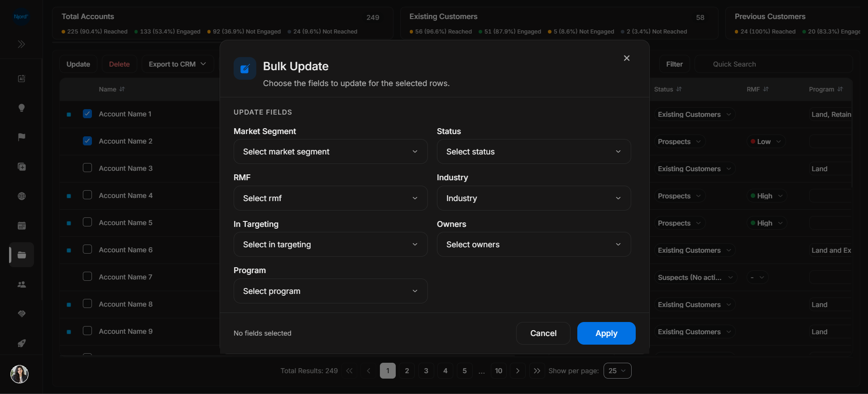Open the user profile avatar
Screen dimensions: 868x394
pyautogui.click(x=19, y=374)
